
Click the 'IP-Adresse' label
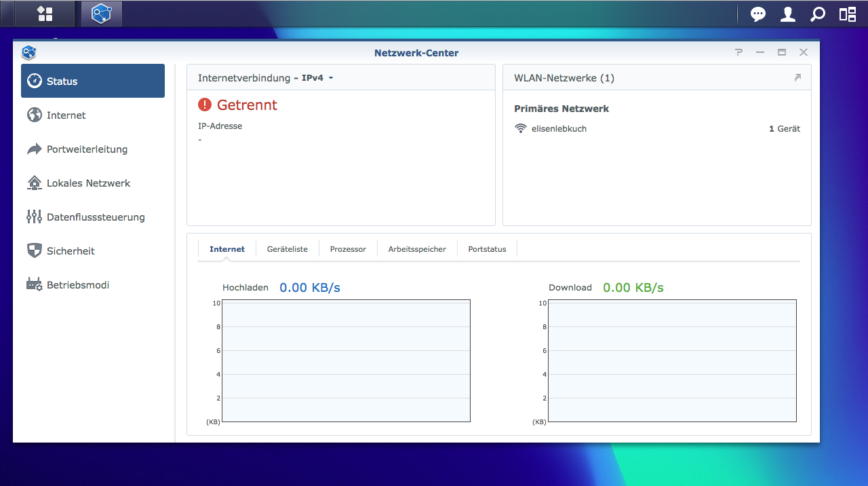click(x=220, y=126)
